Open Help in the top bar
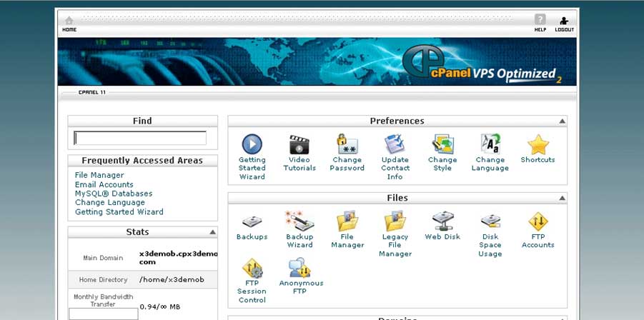 click(540, 24)
